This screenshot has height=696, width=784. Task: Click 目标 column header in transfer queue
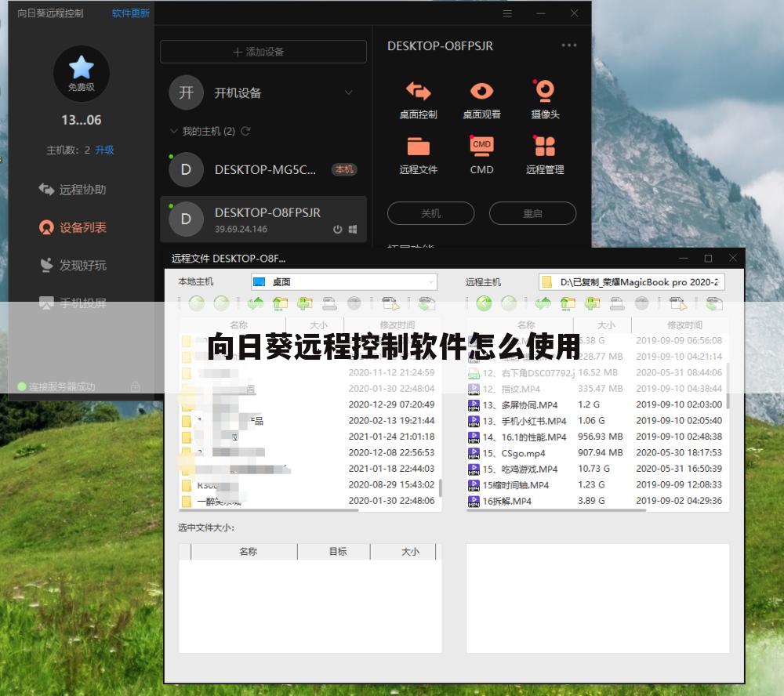pos(334,552)
